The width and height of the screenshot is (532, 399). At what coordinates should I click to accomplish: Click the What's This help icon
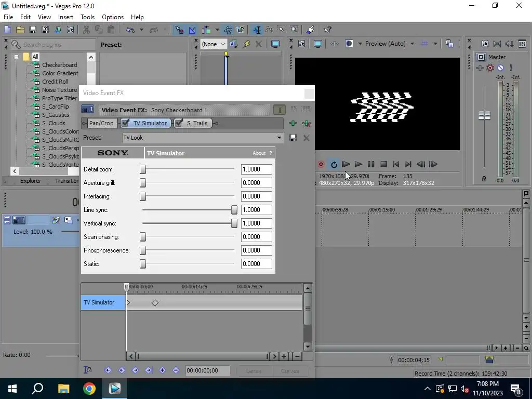(x=327, y=30)
